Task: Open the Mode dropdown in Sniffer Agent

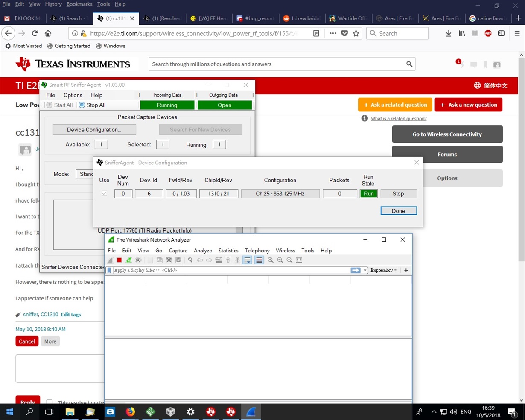Action: click(85, 174)
